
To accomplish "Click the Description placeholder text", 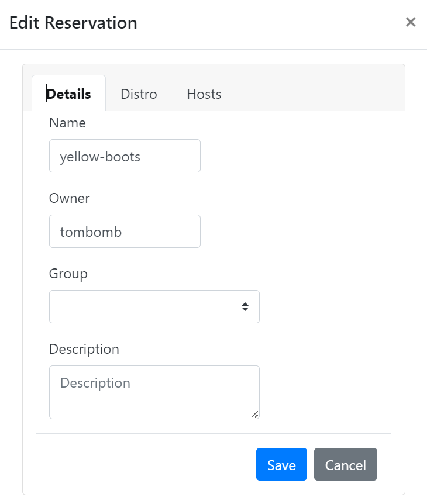I will 95,383.
